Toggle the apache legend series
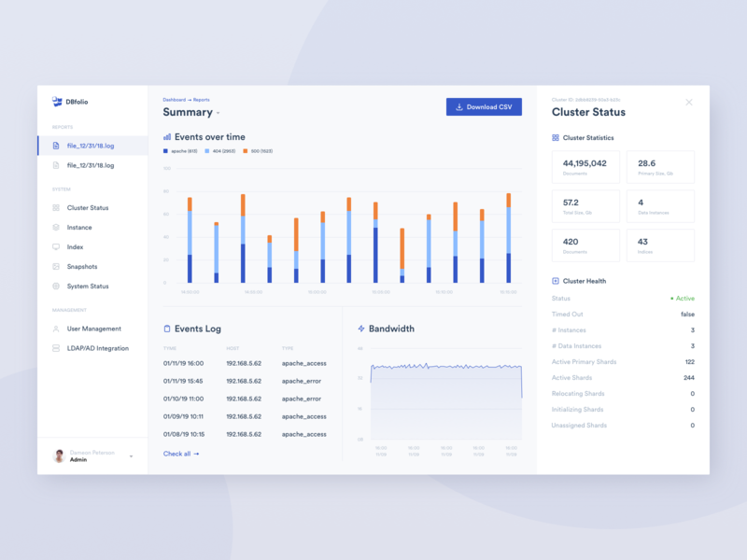Image resolution: width=747 pixels, height=560 pixels. [x=180, y=151]
